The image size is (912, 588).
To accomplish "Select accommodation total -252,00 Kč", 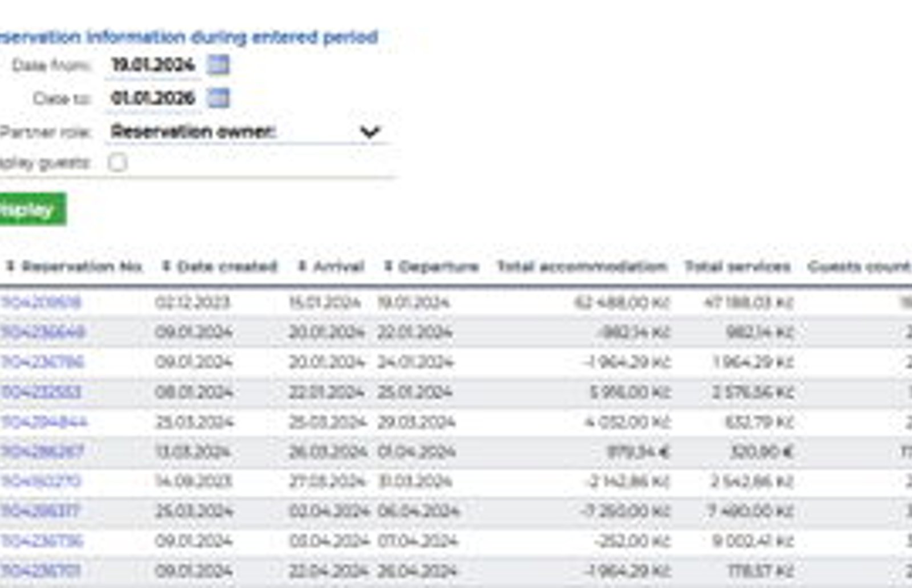I will (x=632, y=541).
